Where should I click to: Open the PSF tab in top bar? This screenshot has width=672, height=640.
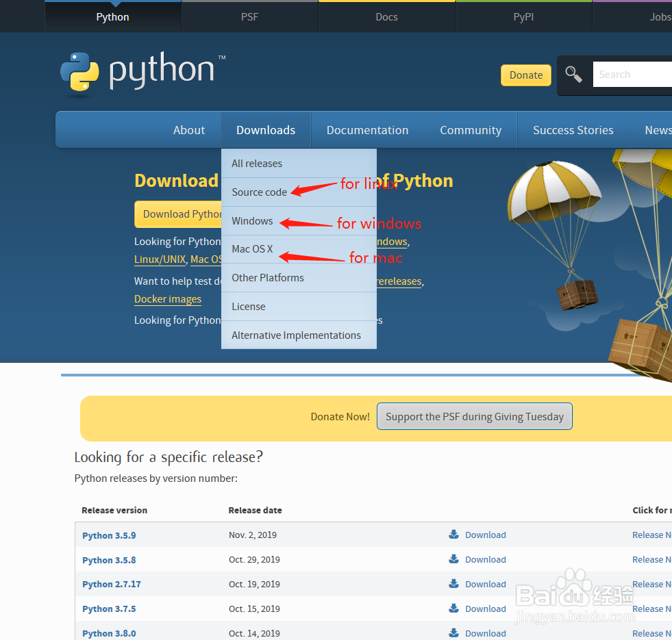pyautogui.click(x=249, y=16)
